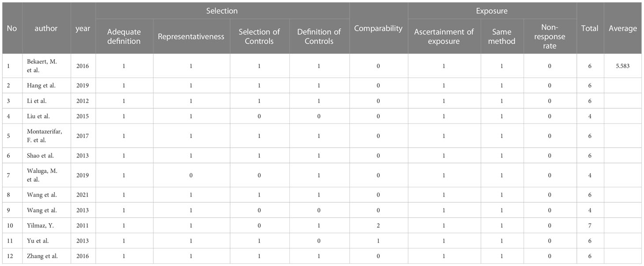
Task: Click the Selection group header
Action: pos(222,11)
